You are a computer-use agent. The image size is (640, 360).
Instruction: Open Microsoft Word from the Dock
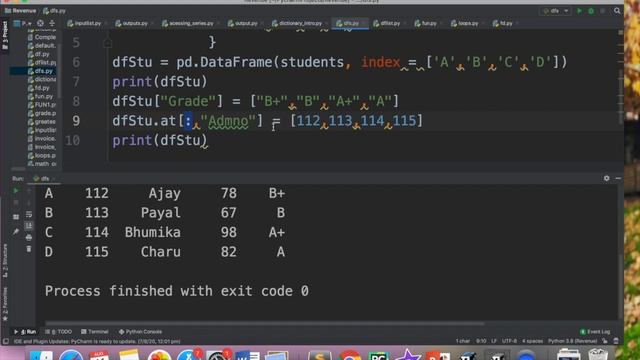point(247,356)
